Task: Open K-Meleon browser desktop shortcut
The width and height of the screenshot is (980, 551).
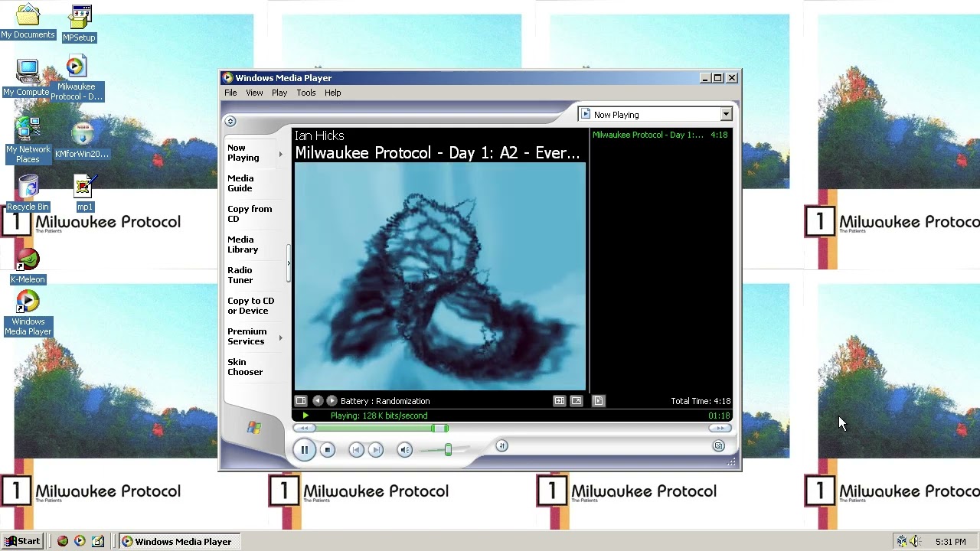Action: click(x=28, y=266)
